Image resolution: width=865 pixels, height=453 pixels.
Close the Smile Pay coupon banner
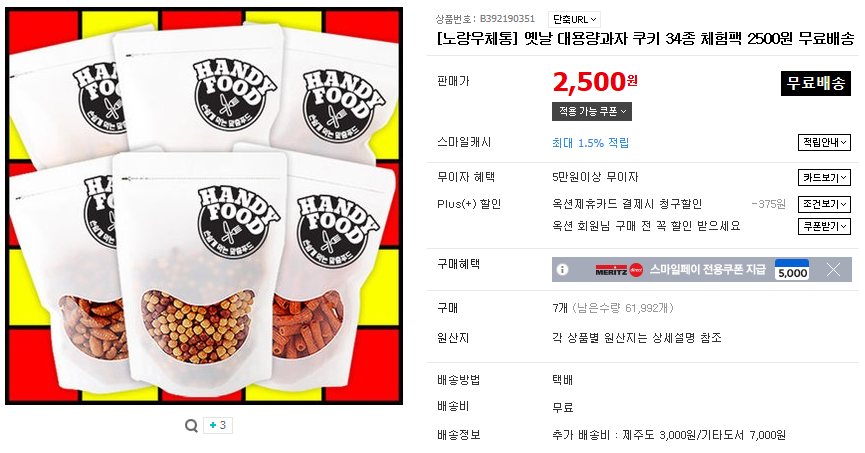[x=833, y=270]
